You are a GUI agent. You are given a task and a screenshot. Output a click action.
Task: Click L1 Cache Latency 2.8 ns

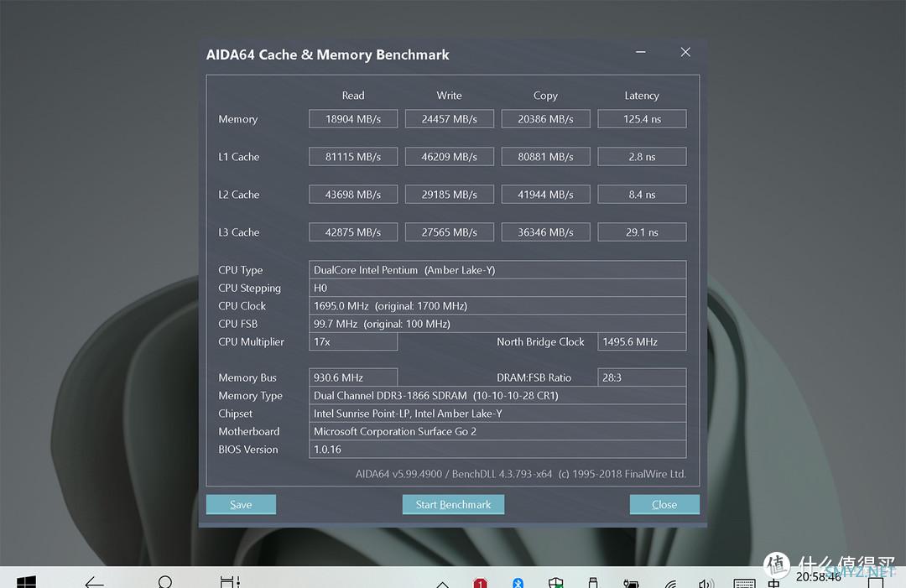[x=642, y=157]
